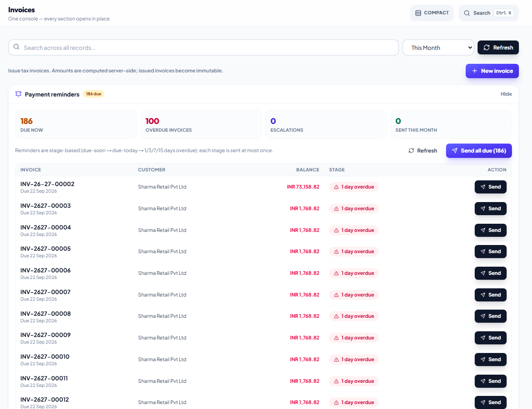Click the paper plane icon on Send all due
This screenshot has height=409, width=532.
coord(455,151)
